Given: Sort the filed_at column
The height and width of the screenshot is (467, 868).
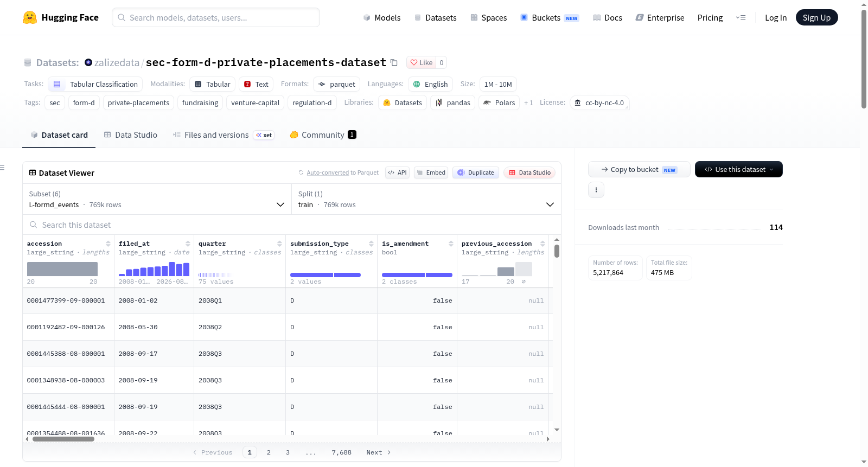Looking at the screenshot, I should (x=188, y=244).
